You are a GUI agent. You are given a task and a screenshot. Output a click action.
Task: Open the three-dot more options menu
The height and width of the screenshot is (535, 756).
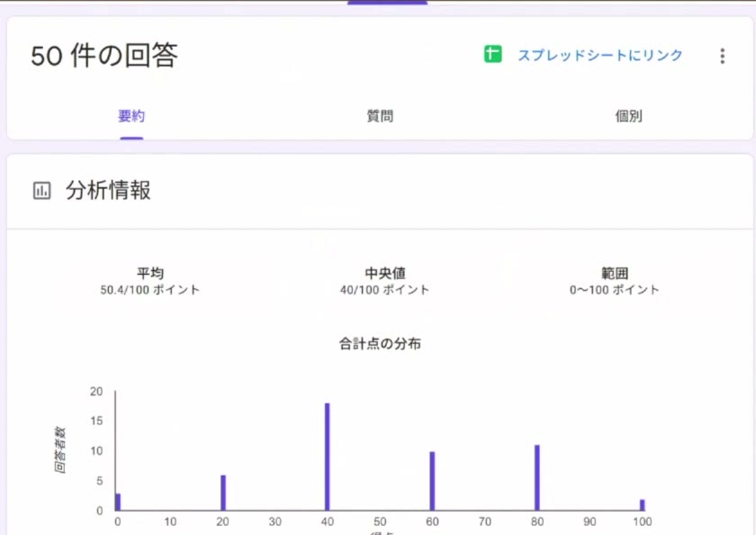coord(722,56)
